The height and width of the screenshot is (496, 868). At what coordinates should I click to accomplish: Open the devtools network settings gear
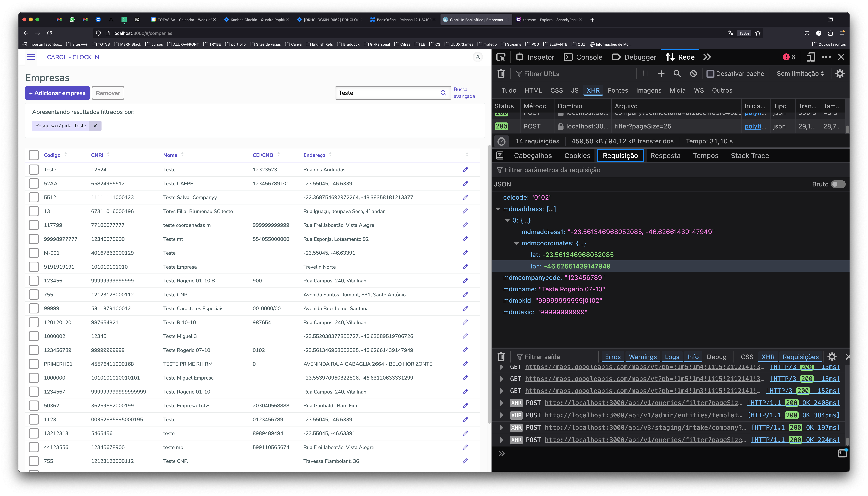pos(840,74)
